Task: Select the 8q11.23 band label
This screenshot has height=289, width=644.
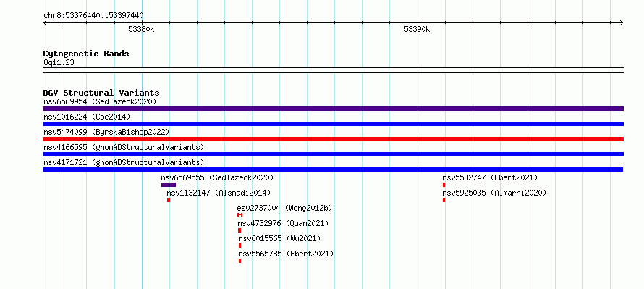Action: 59,63
